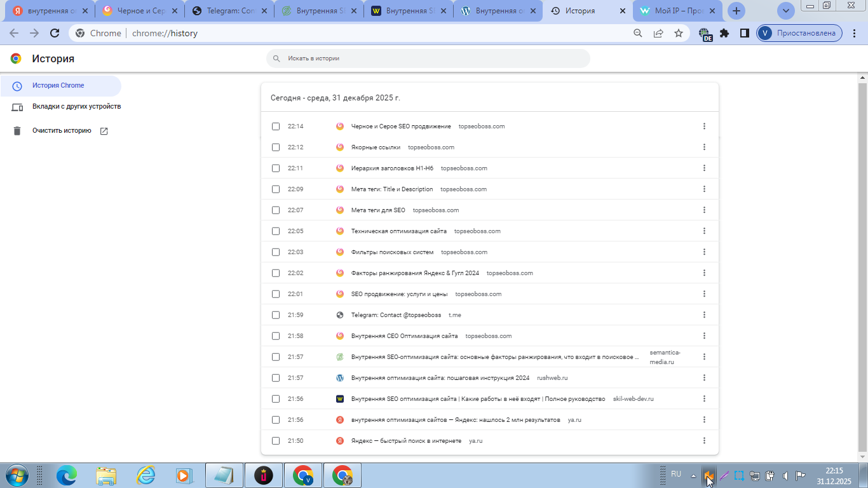Open more actions for Яндекс — быстрый поиск
The height and width of the screenshot is (488, 868).
coord(704,441)
